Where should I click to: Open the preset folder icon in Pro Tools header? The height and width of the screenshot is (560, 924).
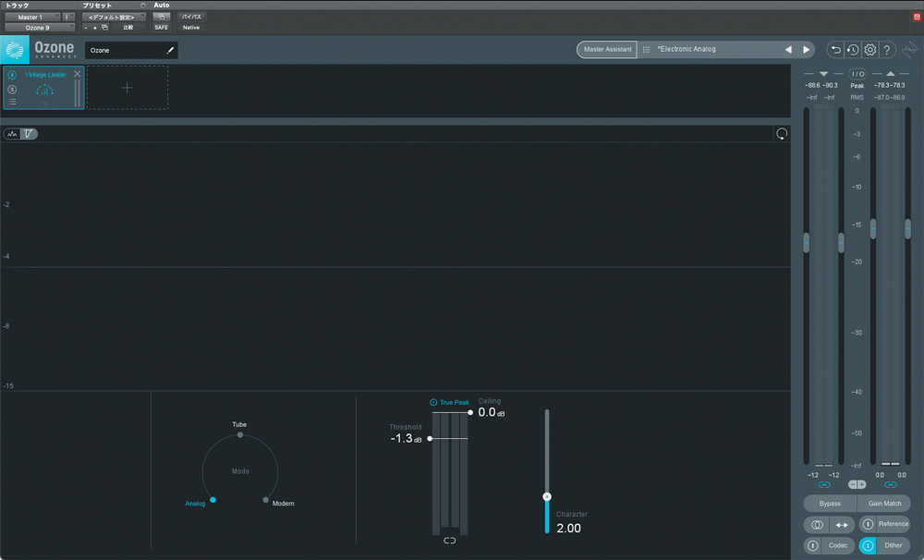[105, 27]
